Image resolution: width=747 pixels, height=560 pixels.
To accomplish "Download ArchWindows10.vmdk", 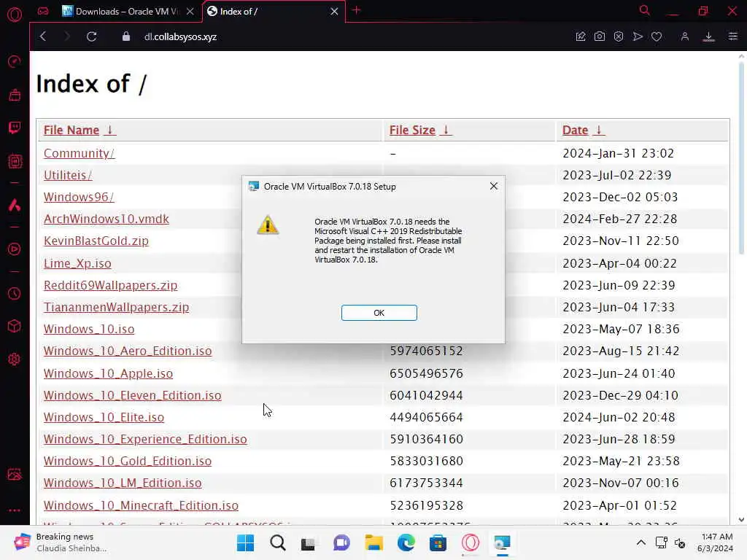I will click(x=107, y=219).
